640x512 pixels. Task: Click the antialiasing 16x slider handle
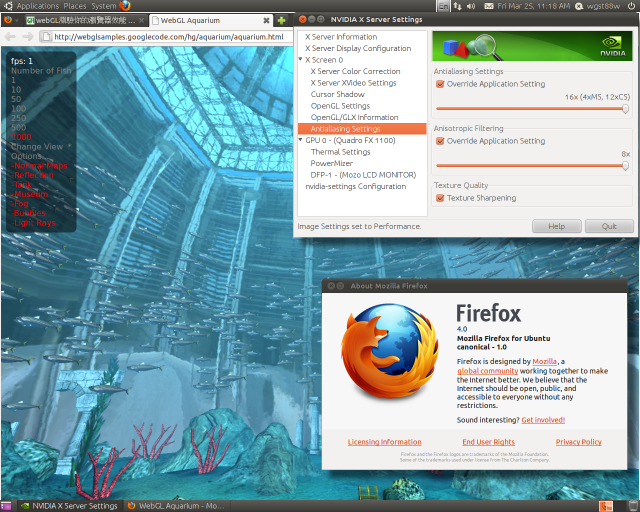pos(625,109)
